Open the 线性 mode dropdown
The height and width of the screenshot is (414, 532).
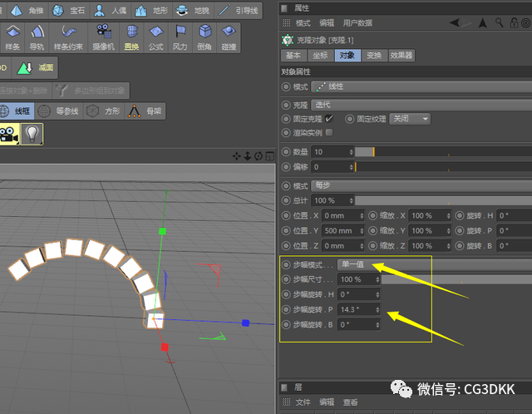point(421,86)
